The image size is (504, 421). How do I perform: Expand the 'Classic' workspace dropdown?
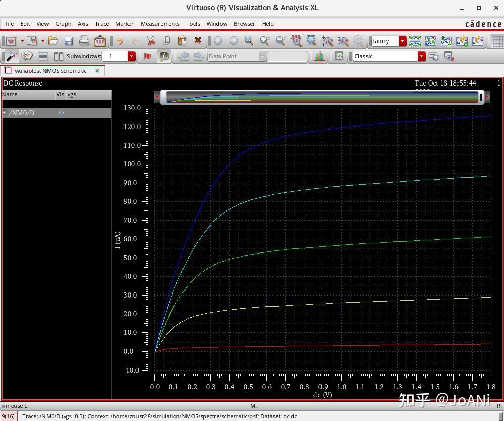tap(421, 56)
